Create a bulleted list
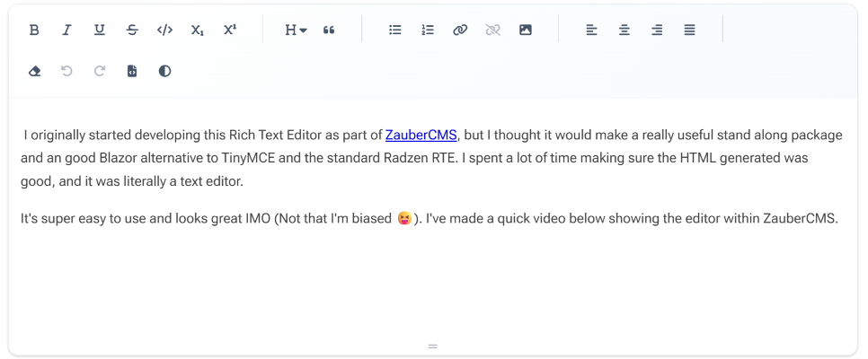 394,30
